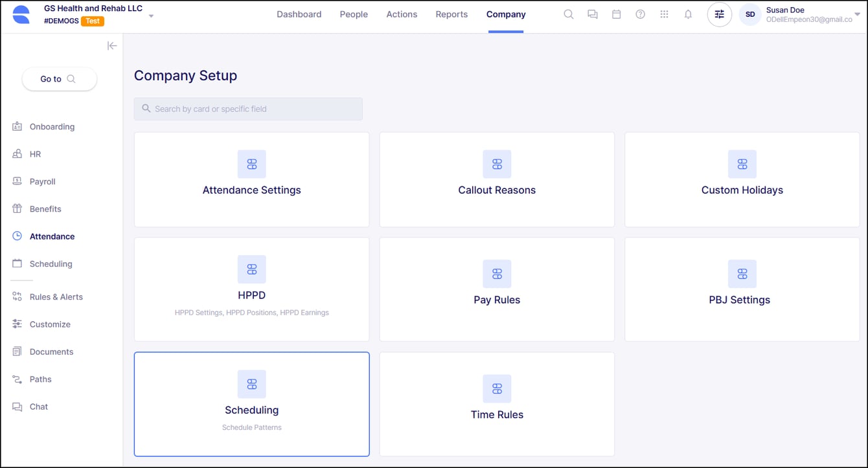868x468 pixels.
Task: Open the notifications bell
Action: (688, 14)
